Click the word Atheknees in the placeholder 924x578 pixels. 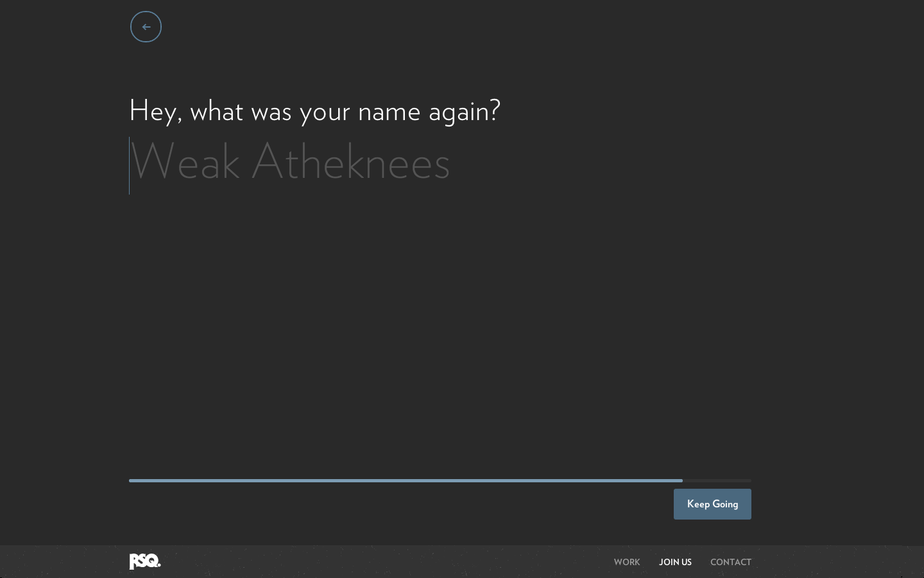(x=351, y=163)
